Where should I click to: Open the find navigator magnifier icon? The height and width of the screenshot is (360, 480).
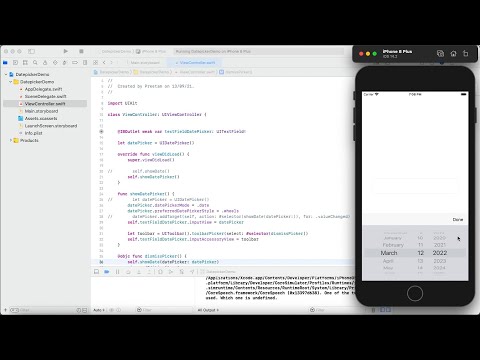[35, 63]
